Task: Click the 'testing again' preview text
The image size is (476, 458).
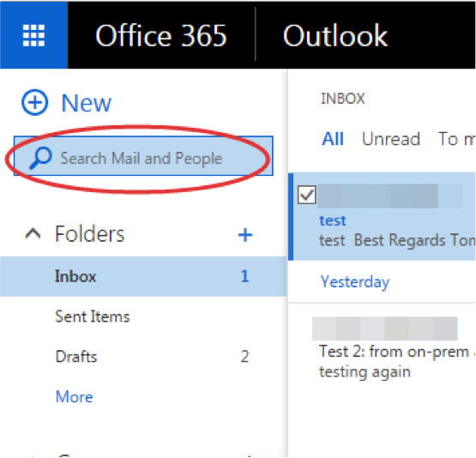Action: (365, 372)
